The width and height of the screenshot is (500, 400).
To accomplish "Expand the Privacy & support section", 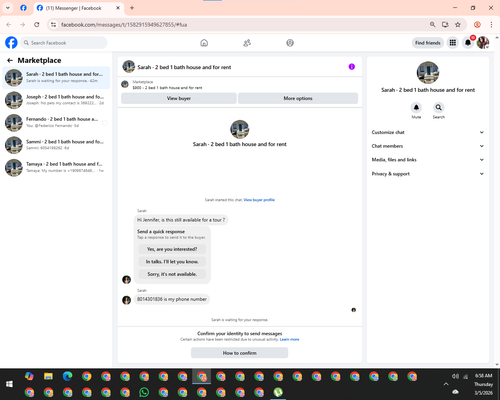I will [428, 174].
